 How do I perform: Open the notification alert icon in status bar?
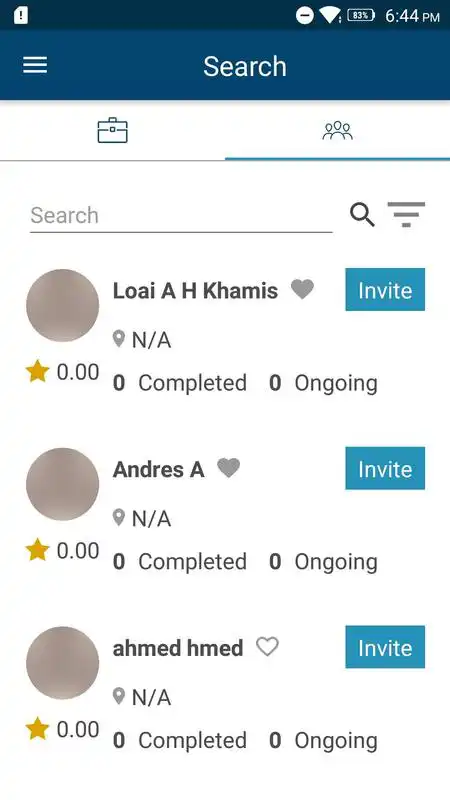pos(21,15)
